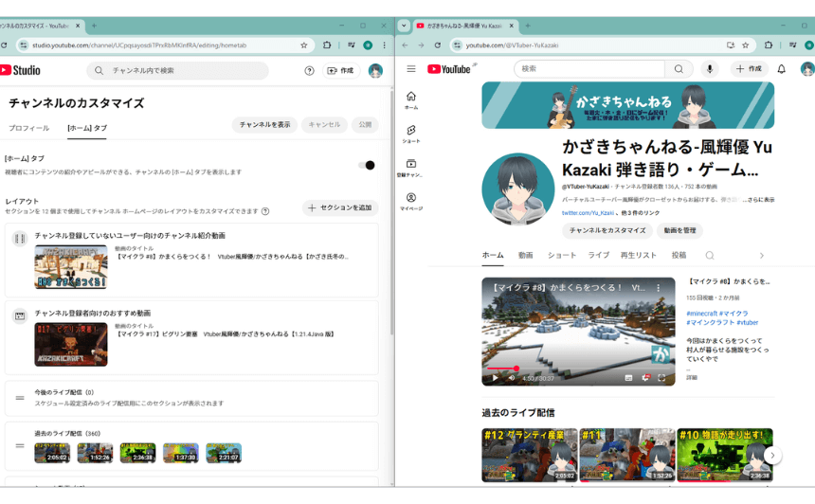Open the YouTube notifications bell
815x504 pixels.
[x=781, y=68]
